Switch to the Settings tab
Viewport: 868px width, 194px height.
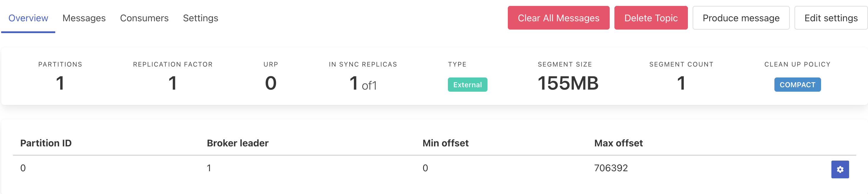[x=200, y=18]
